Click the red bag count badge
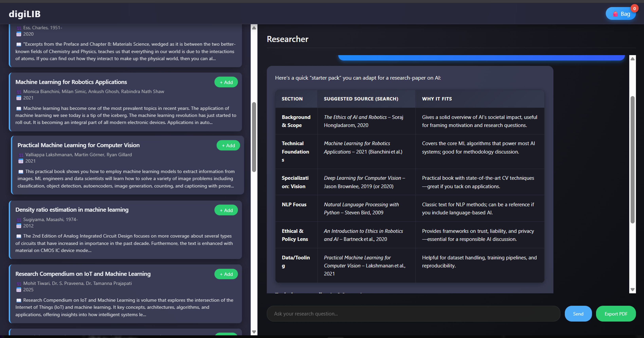The height and width of the screenshot is (338, 644). tap(634, 8)
